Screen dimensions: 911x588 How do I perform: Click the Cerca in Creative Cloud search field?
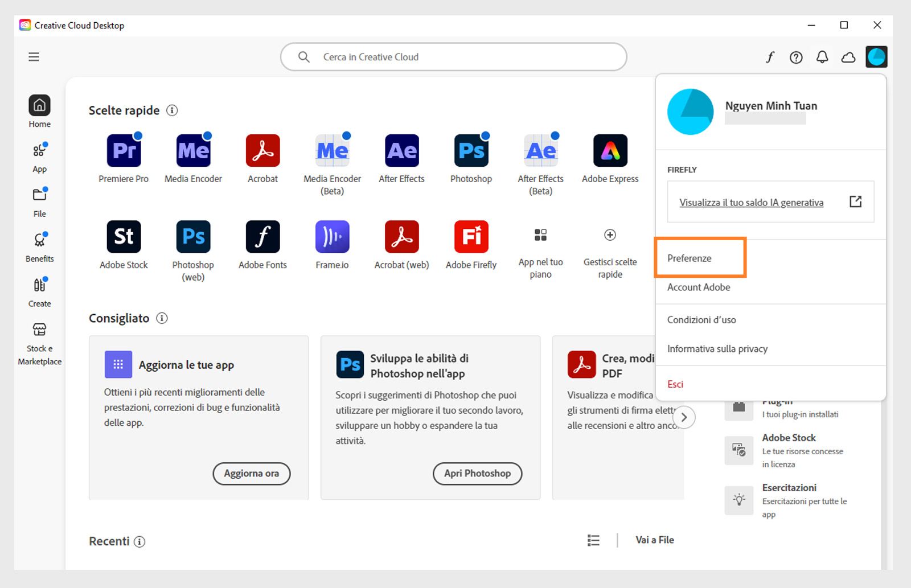pyautogui.click(x=453, y=57)
